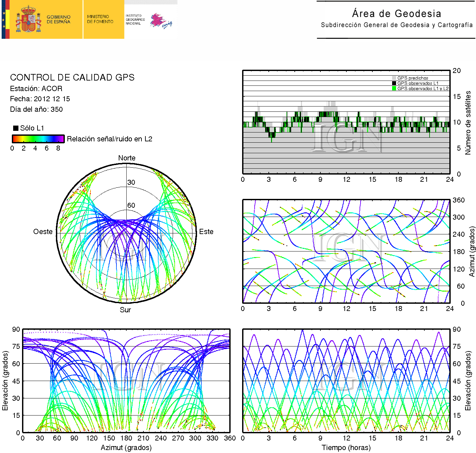Click the Número de satélites axis title

point(468,123)
